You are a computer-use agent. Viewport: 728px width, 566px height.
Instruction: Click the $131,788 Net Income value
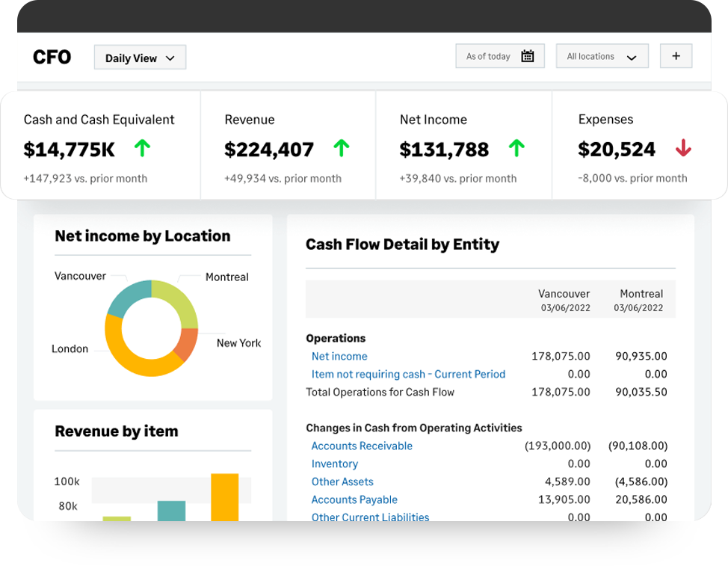pos(444,150)
